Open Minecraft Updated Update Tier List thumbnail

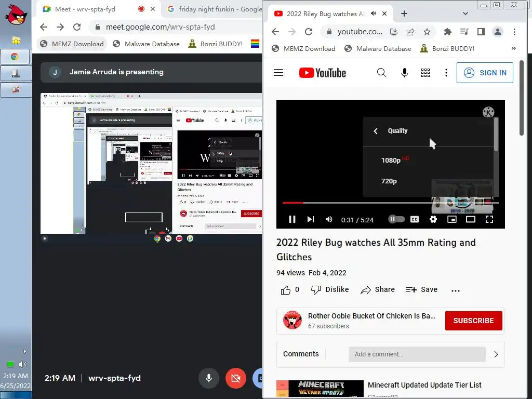click(x=320, y=389)
